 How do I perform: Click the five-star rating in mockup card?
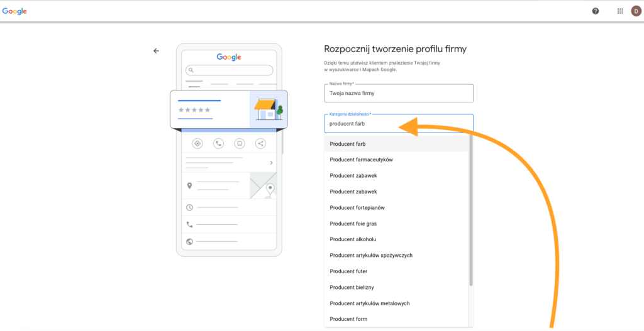(x=194, y=110)
